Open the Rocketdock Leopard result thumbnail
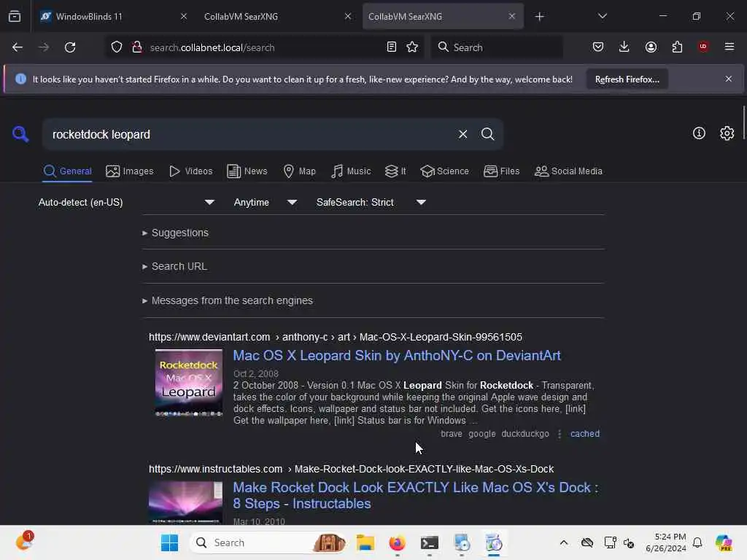The image size is (747, 560). click(x=189, y=383)
